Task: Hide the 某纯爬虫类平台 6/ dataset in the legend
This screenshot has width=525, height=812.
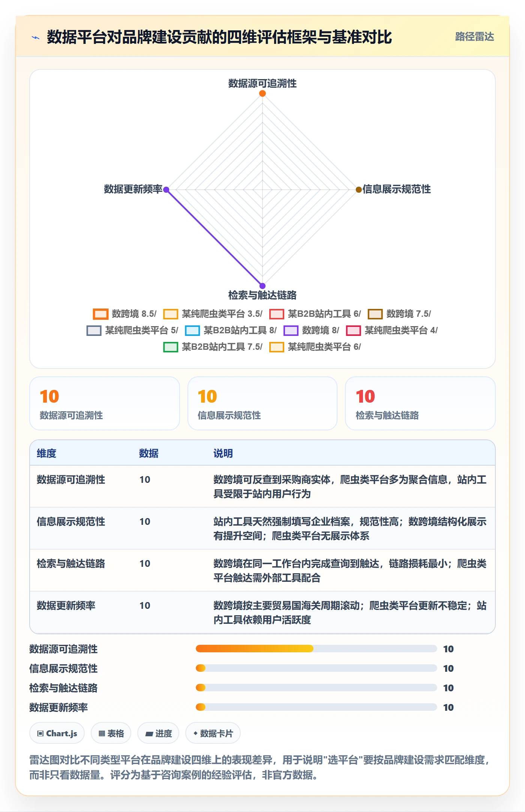Action: (315, 347)
